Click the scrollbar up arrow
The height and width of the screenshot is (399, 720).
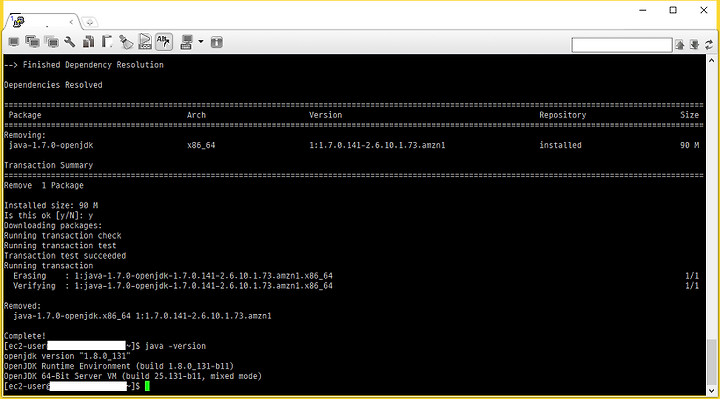(712, 60)
